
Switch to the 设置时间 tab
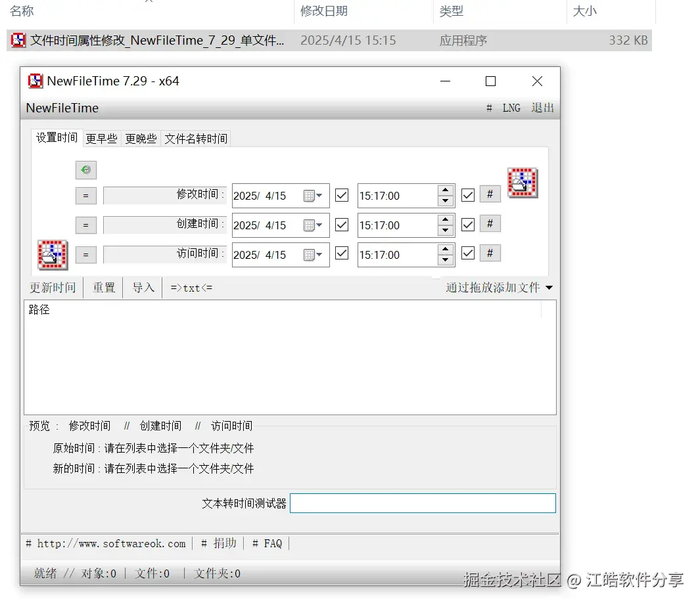coord(57,137)
